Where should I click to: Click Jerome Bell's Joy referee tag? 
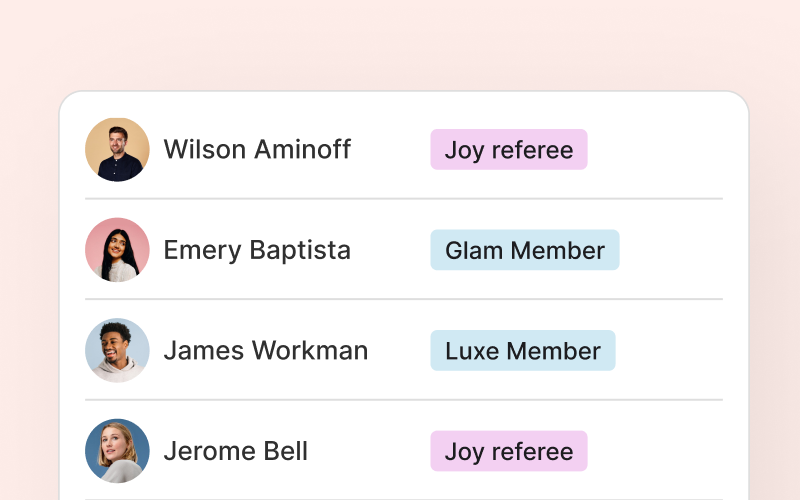[509, 451]
